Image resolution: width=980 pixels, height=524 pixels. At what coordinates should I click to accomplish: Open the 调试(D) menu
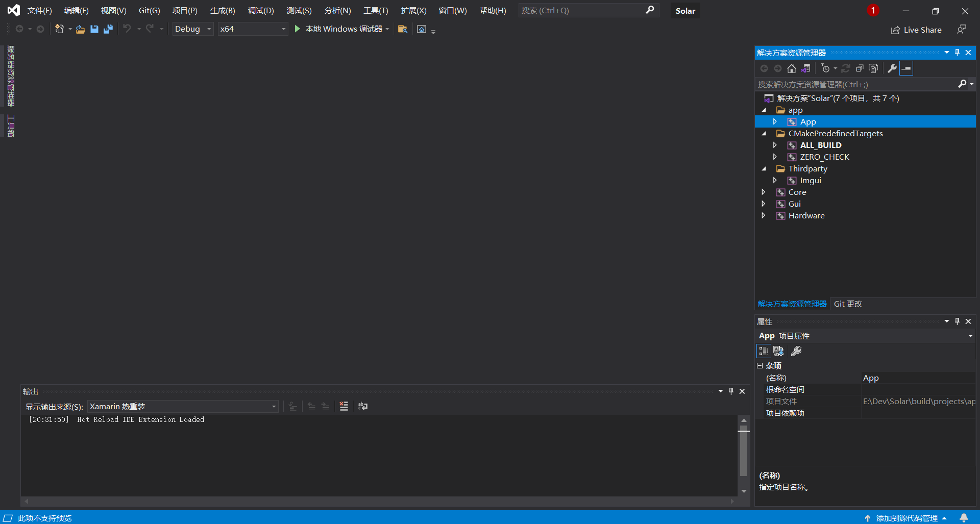click(x=261, y=10)
